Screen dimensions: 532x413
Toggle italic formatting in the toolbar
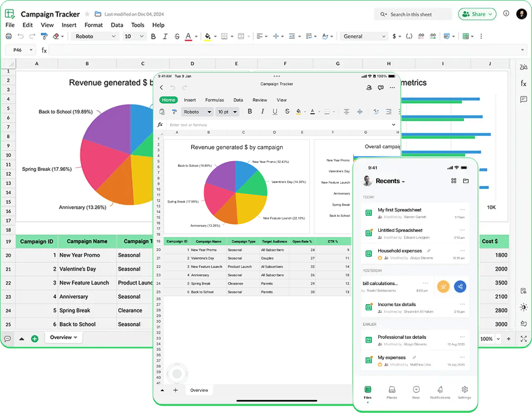(164, 37)
